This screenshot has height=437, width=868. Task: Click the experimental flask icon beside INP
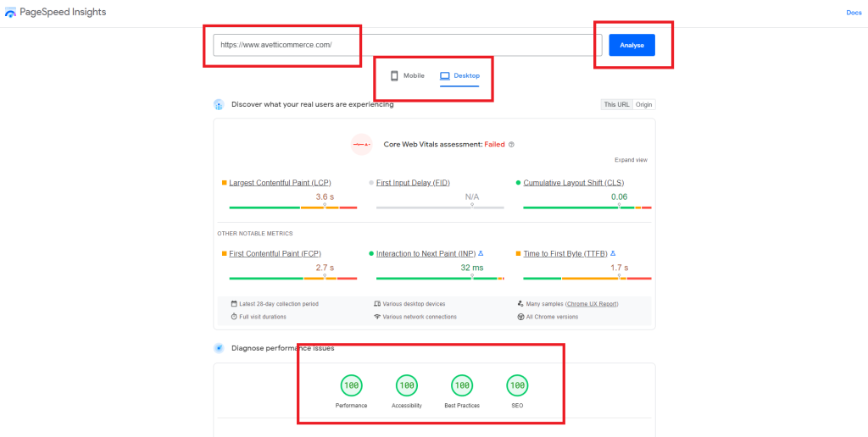481,253
